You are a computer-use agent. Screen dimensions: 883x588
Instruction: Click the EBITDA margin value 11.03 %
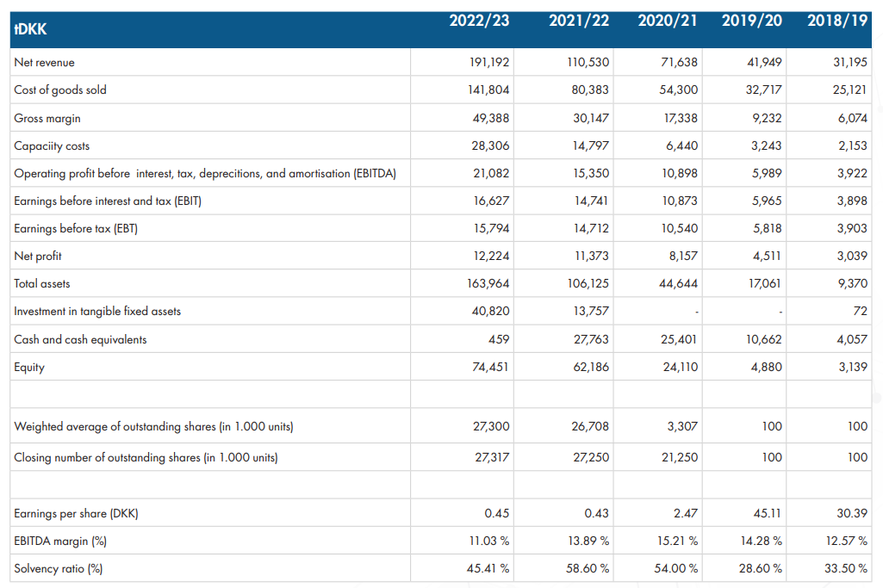pyautogui.click(x=488, y=541)
